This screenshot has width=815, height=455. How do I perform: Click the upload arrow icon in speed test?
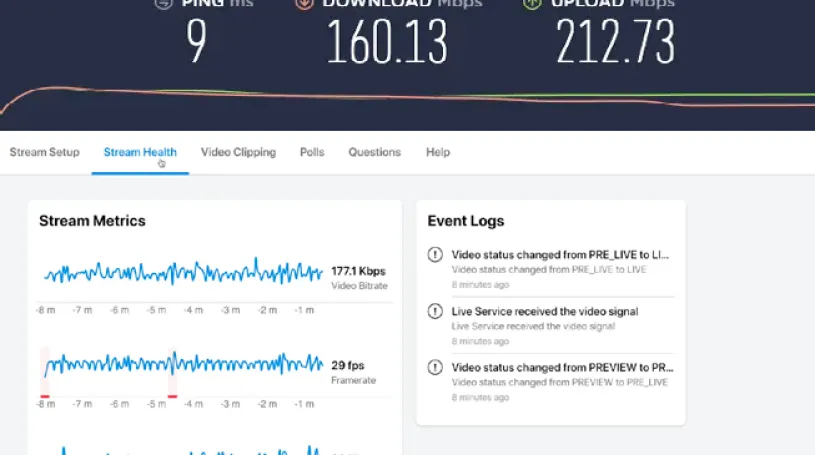tap(531, 3)
